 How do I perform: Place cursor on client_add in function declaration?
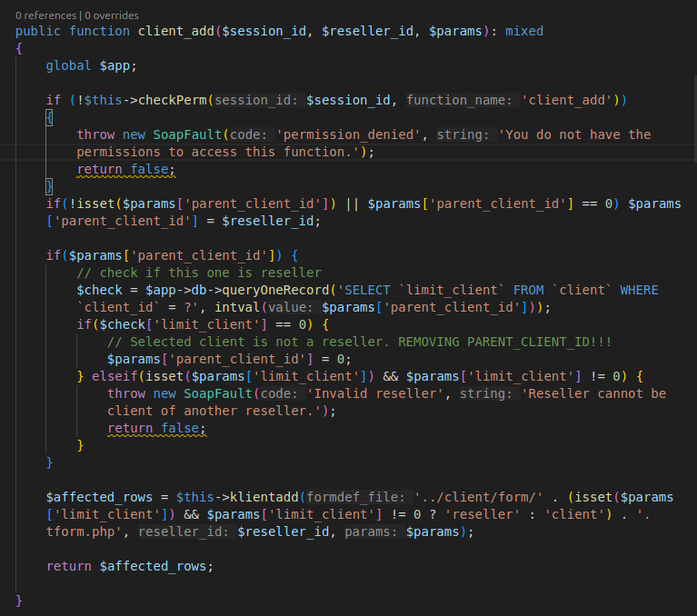coord(176,31)
